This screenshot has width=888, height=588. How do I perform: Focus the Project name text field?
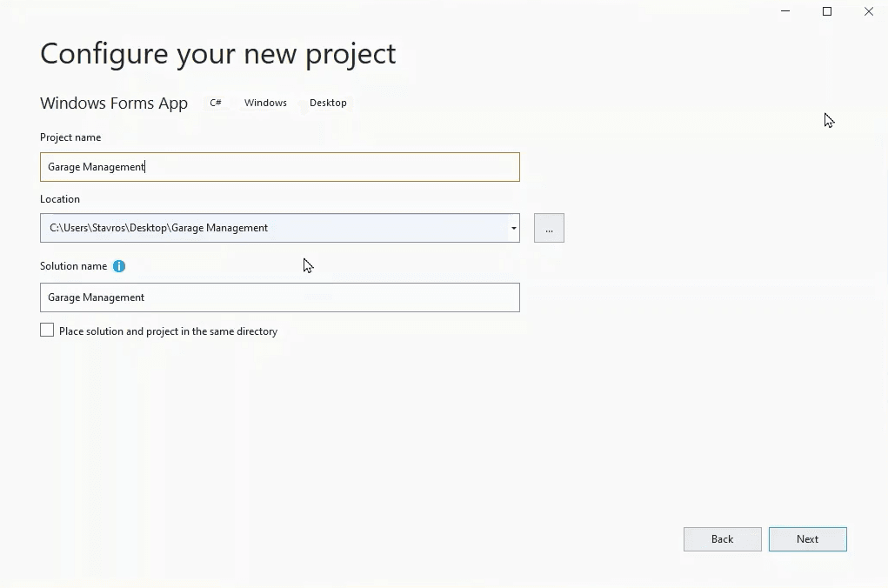pos(279,167)
